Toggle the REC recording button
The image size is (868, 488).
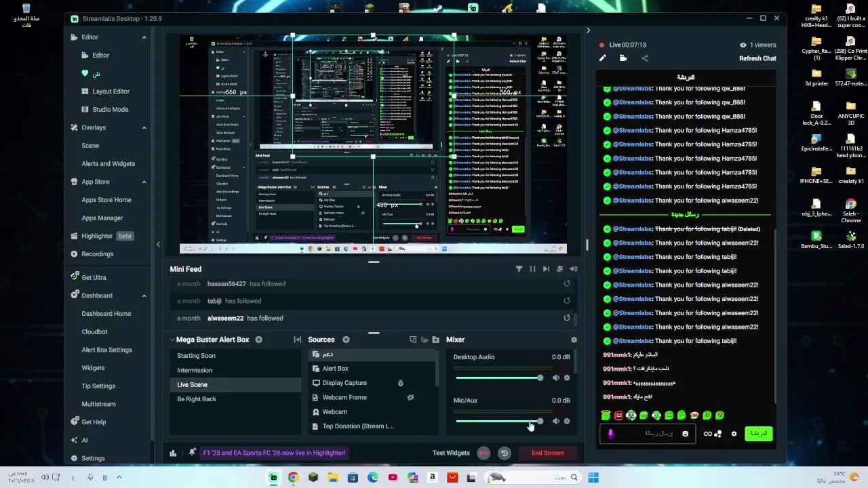484,453
